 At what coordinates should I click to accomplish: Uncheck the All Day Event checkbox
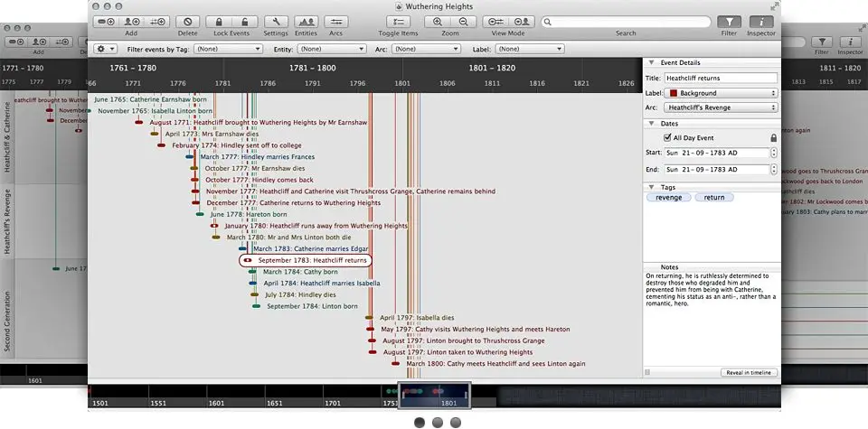(x=667, y=137)
